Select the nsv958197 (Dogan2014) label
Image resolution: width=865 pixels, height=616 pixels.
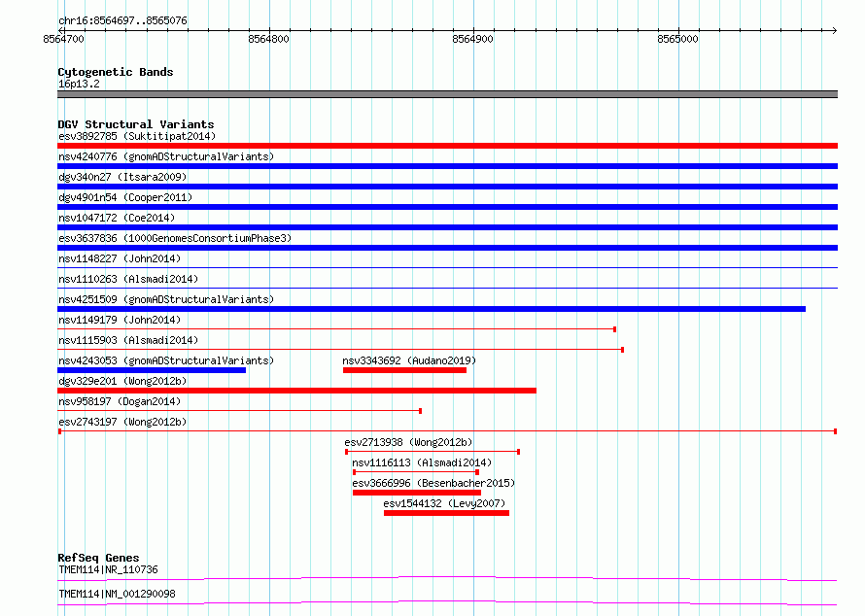(120, 401)
